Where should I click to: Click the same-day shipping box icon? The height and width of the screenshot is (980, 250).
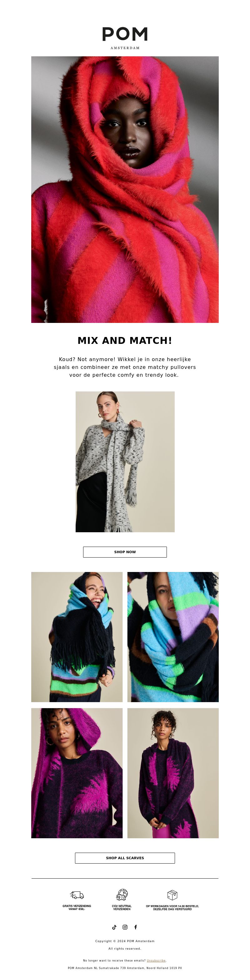click(x=172, y=895)
